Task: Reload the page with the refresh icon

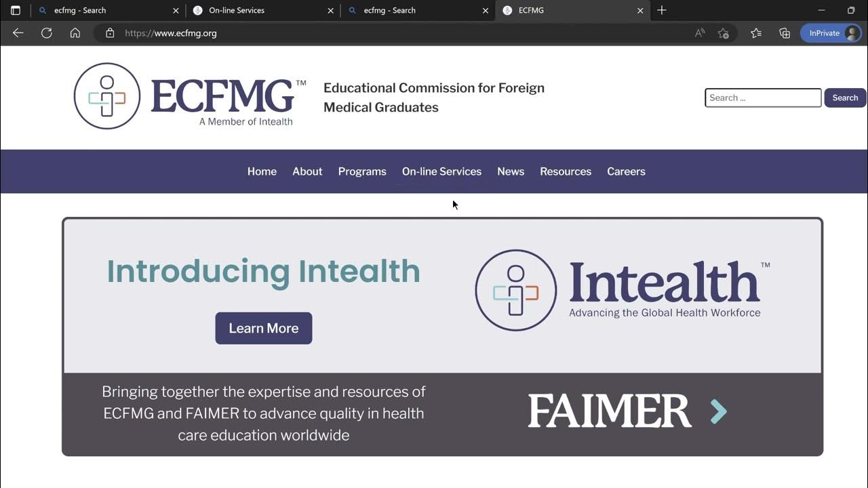Action: click(x=47, y=33)
